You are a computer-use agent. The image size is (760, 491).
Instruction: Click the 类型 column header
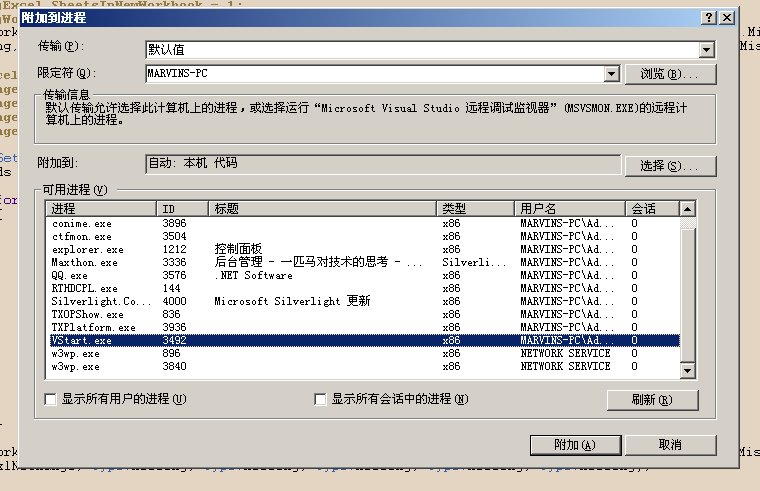475,209
